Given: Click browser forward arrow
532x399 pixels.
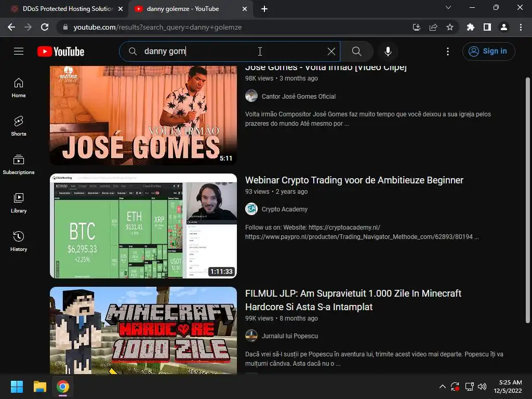Looking at the screenshot, I should coord(28,27).
